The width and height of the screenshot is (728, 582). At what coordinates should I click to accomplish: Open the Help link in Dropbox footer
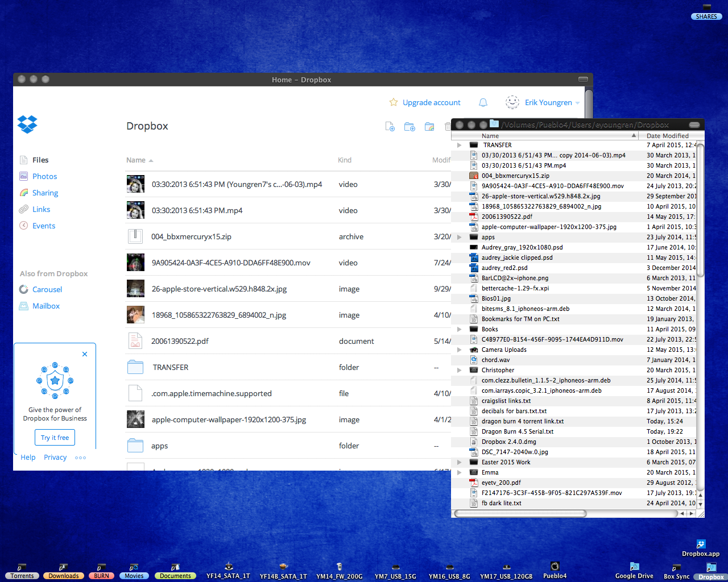[28, 457]
